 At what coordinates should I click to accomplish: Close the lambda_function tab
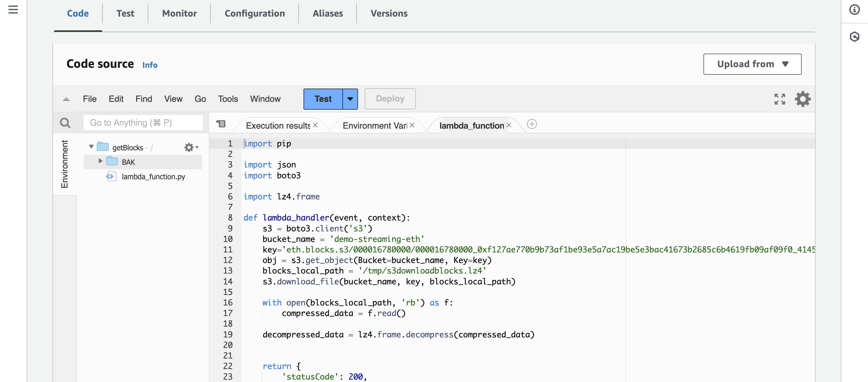click(509, 125)
